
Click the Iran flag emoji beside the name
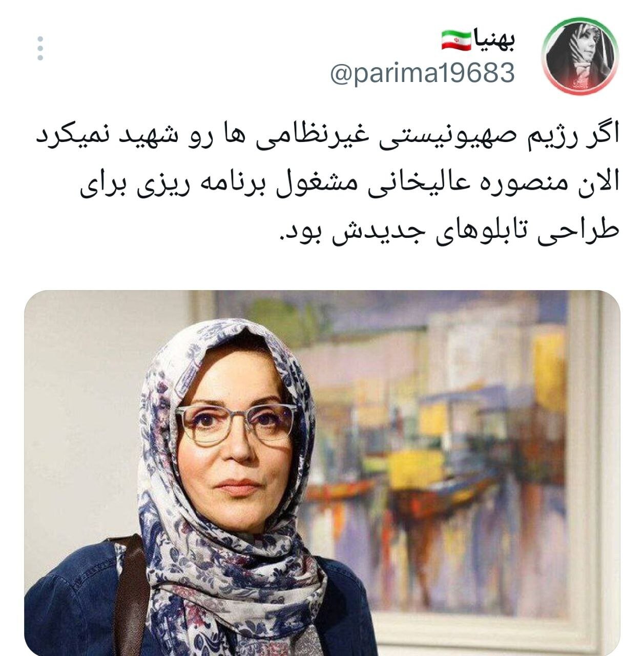(456, 40)
